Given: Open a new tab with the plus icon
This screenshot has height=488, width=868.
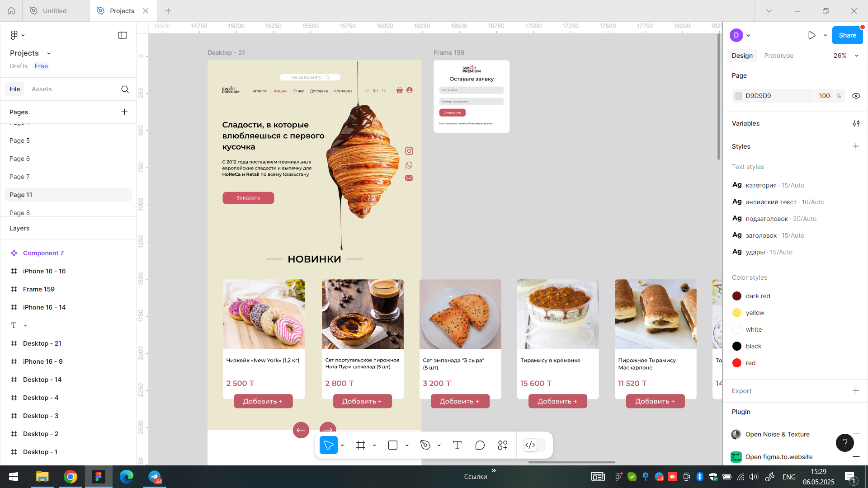Looking at the screenshot, I should [168, 11].
